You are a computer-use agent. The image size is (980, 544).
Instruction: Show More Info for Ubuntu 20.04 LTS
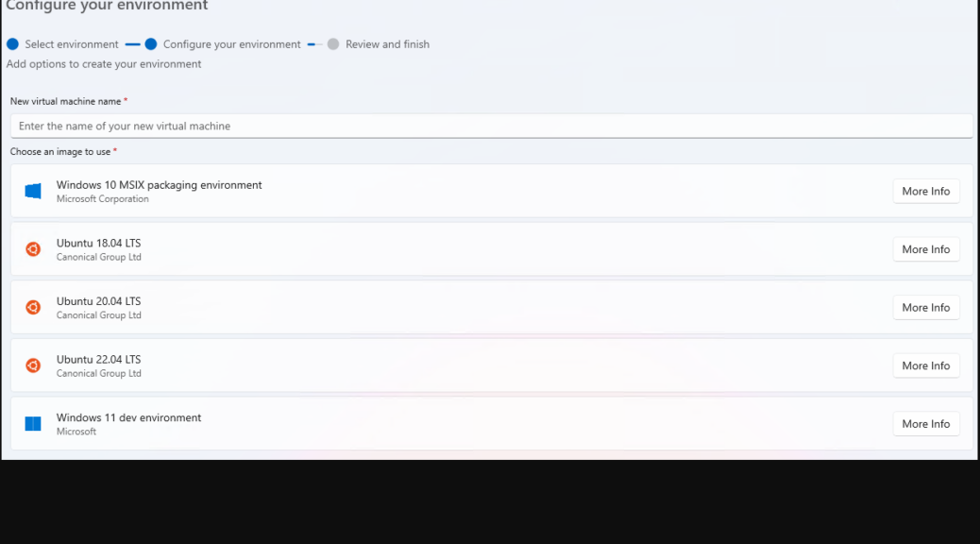click(925, 308)
